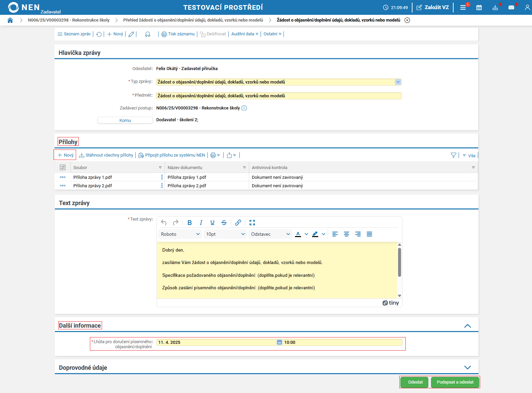
Task: Expand the Doprovodné údaje section
Action: (467, 367)
